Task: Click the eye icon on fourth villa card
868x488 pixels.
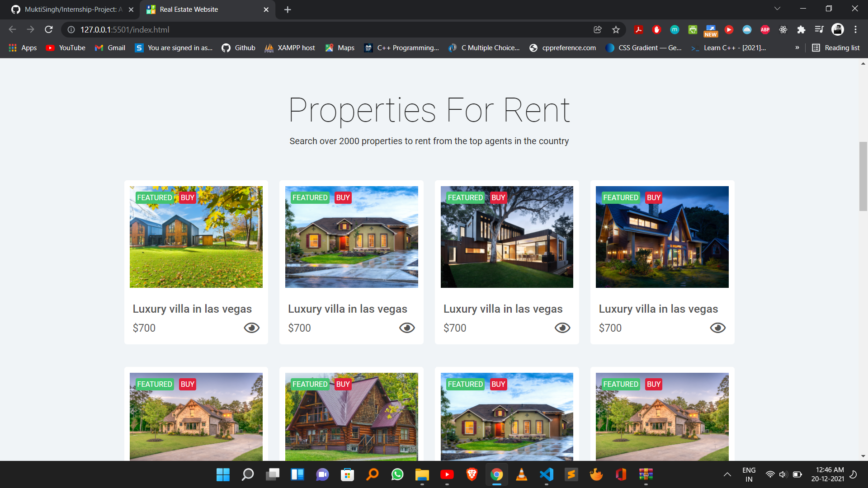Action: click(x=717, y=328)
